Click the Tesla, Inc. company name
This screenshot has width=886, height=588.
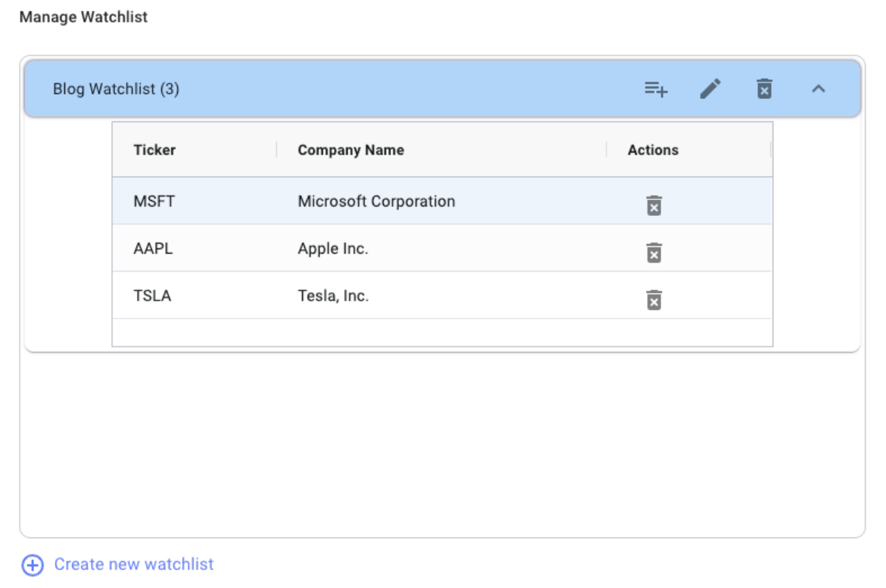click(x=333, y=295)
